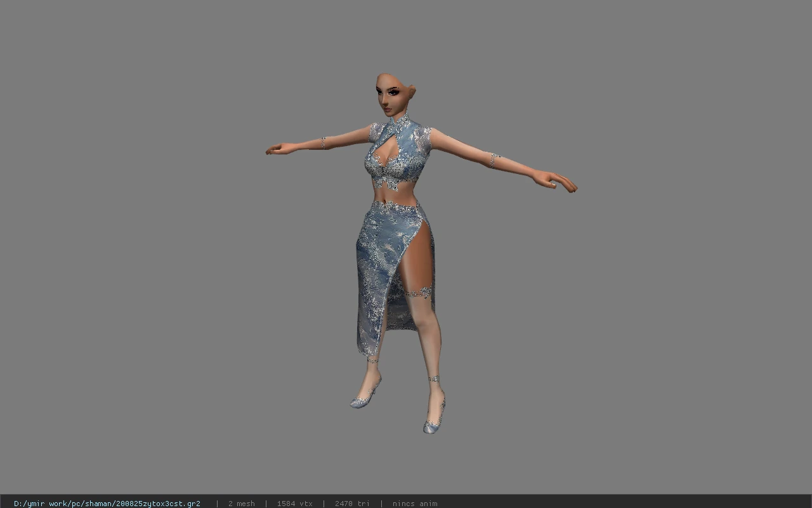Click the '2 mesh' status entry
This screenshot has height=508, width=812.
242,504
